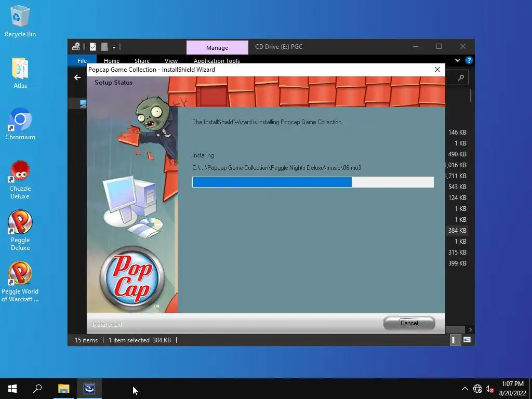The image size is (532, 399).
Task: Open Customize Quick Access Toolbar dropdown
Action: click(114, 47)
